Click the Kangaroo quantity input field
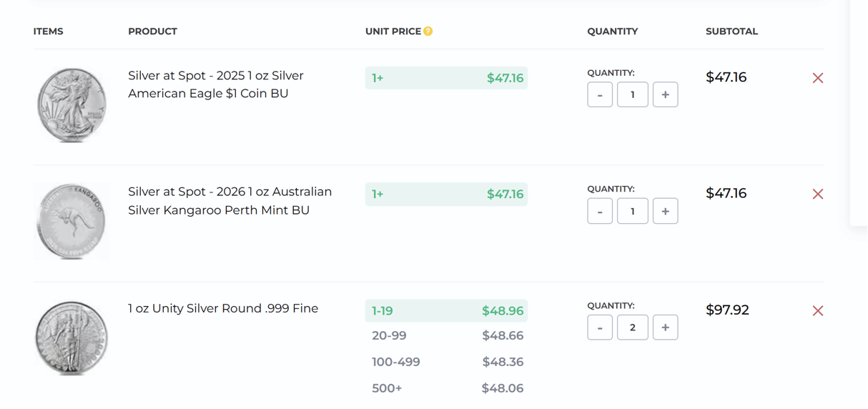Viewport: 868px width, 409px height. [x=632, y=212]
